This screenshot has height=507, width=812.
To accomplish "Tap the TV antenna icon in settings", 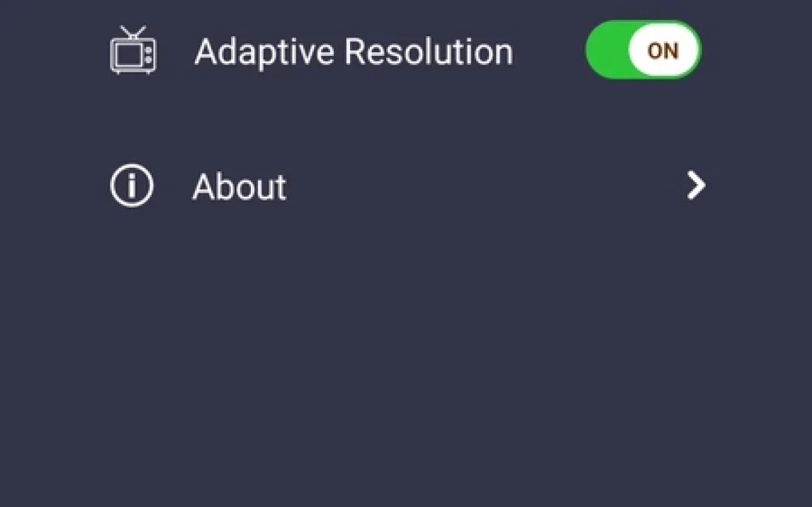I will 133,51.
